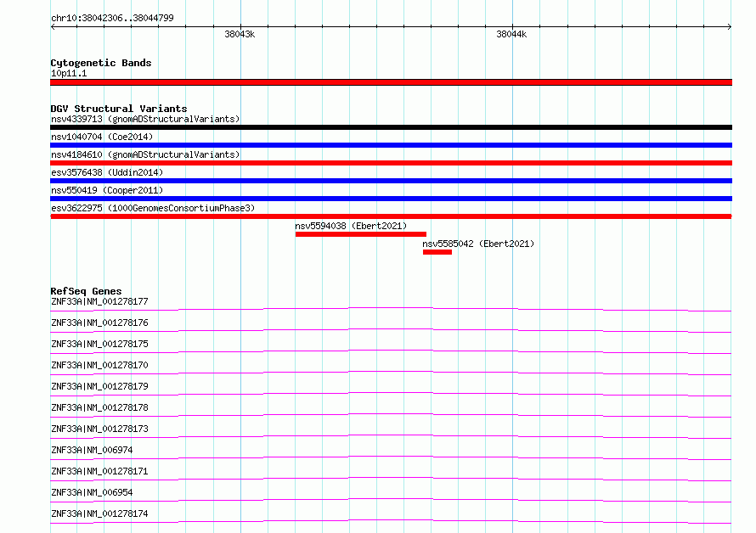Open variant esv3576438 (Uddin2014) label
756x533 pixels.
[107, 172]
